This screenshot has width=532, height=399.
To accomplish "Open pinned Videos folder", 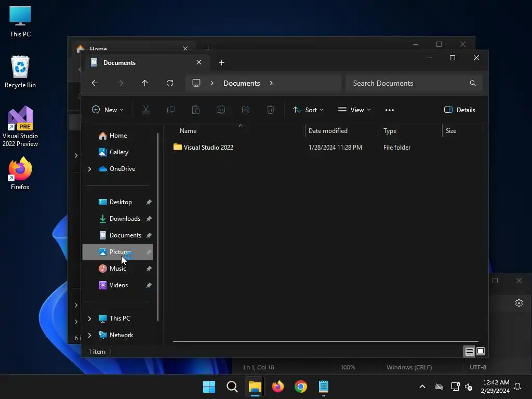I will click(117, 285).
